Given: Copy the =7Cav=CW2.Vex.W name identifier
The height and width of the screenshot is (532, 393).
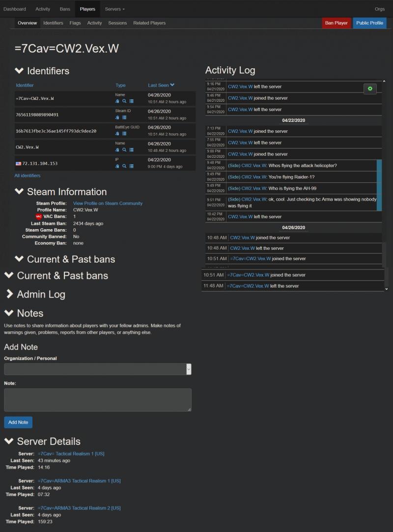Looking at the screenshot, I should click(117, 101).
